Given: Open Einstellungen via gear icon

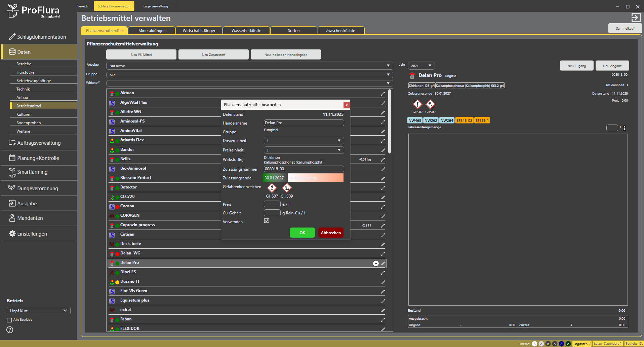Looking at the screenshot, I should [12, 234].
